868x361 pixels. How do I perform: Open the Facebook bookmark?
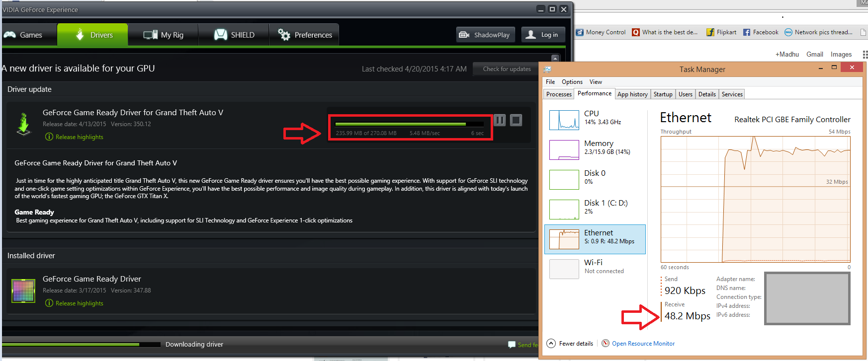tap(761, 32)
